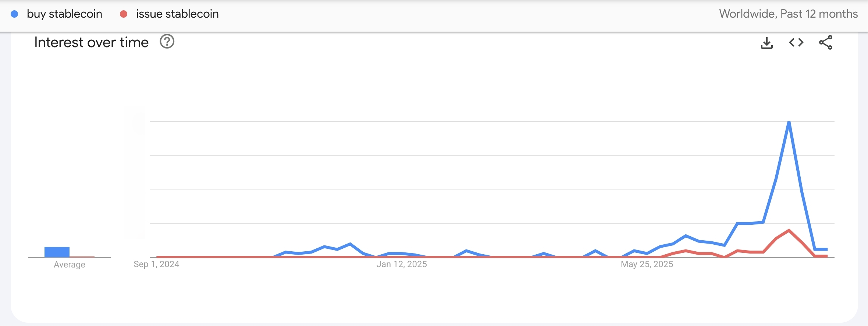
Task: Click the "Average" label under the bar
Action: point(70,265)
